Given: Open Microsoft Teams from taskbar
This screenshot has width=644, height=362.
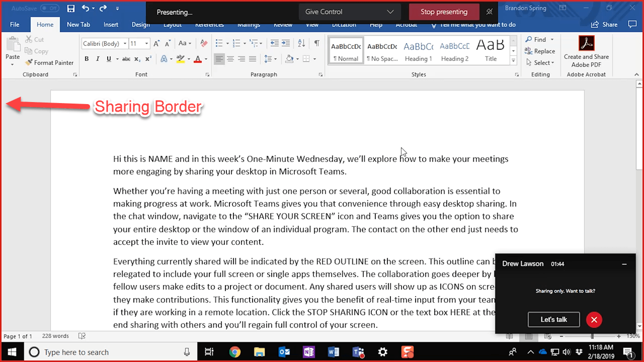Looking at the screenshot, I should coord(359,352).
